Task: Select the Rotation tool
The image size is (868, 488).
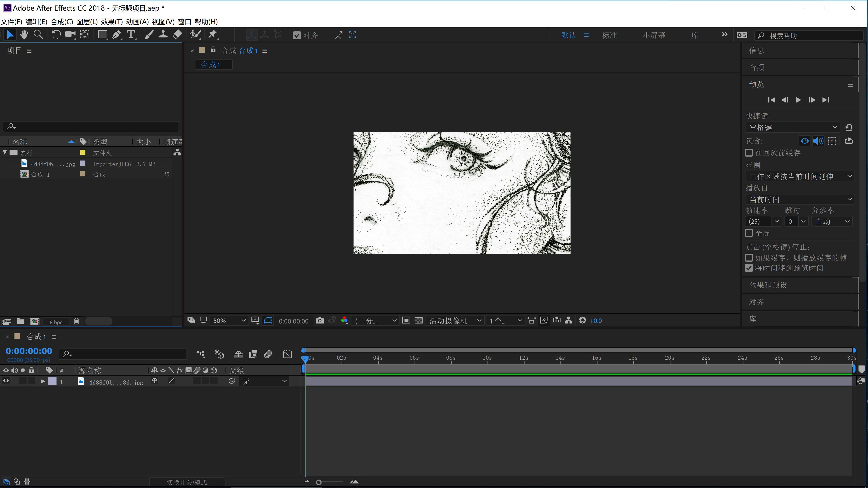Action: (56, 35)
